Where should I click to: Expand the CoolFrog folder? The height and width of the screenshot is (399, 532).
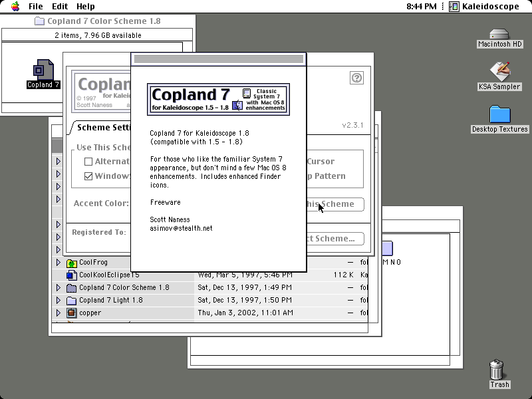pos(58,262)
